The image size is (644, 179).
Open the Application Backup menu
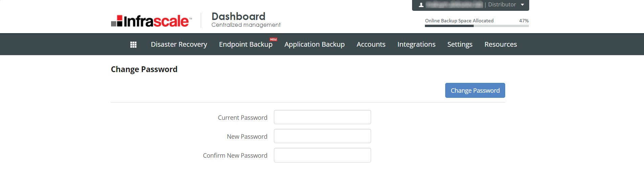point(315,44)
